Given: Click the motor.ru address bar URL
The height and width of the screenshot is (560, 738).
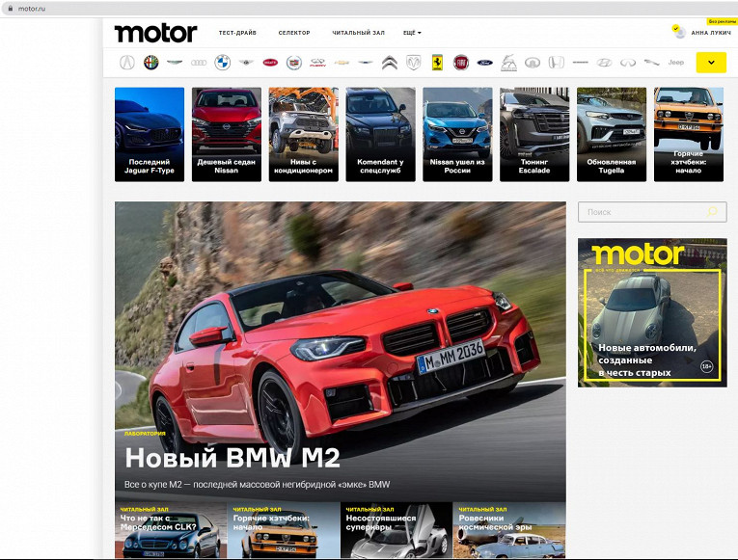Looking at the screenshot, I should (32, 9).
